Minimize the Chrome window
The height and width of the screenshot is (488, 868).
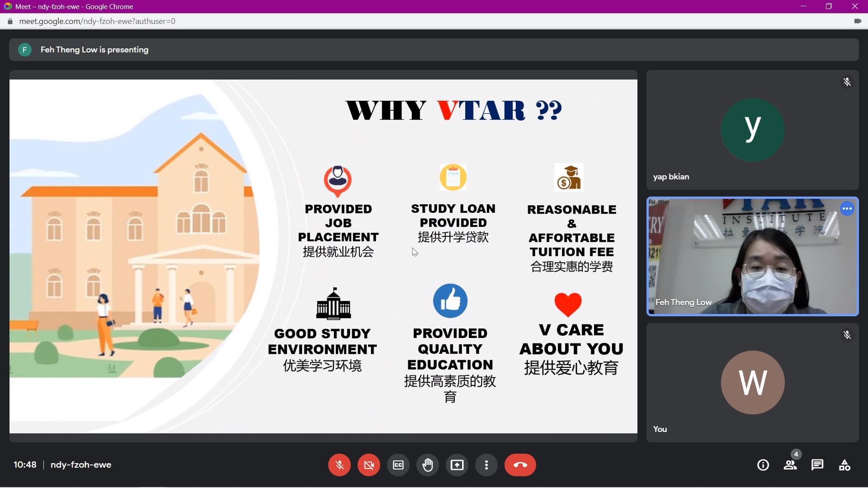tap(803, 6)
